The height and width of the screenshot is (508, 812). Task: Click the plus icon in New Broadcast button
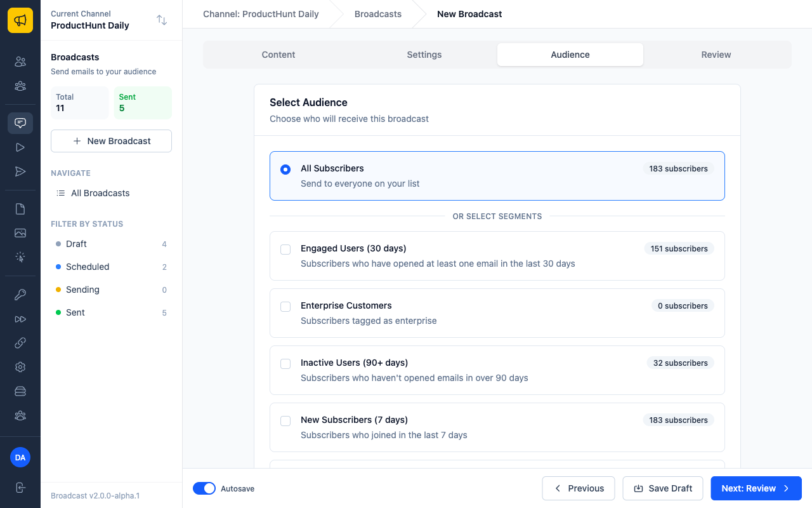77,141
